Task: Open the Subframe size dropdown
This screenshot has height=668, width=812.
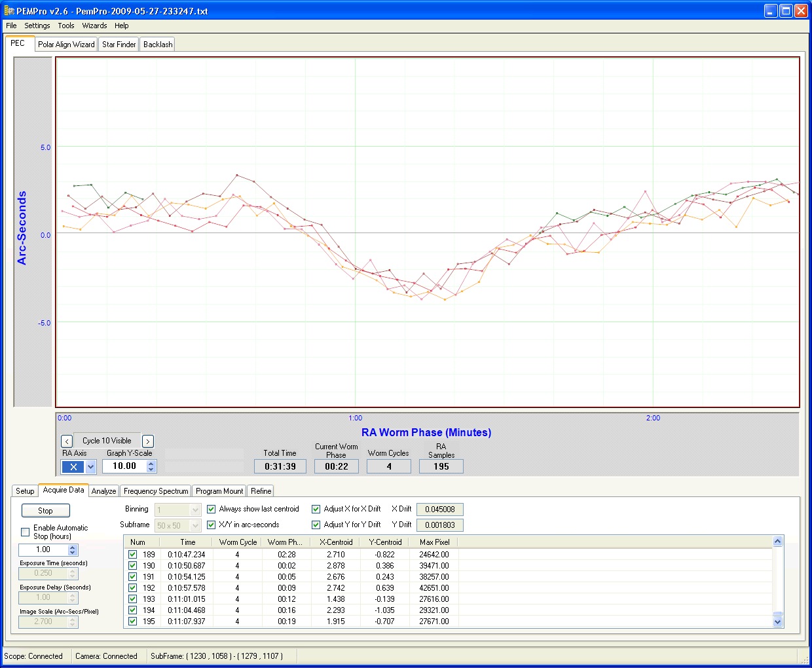Action: (x=195, y=525)
